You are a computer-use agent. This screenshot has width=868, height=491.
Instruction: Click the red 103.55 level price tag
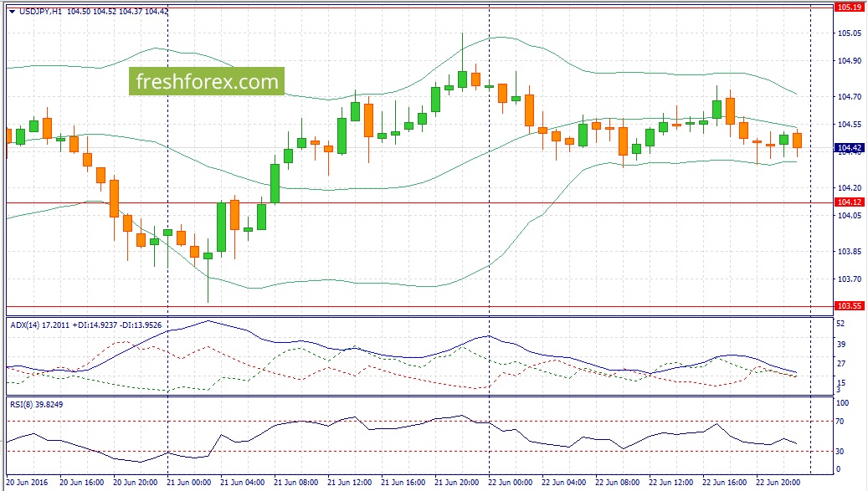pyautogui.click(x=849, y=307)
